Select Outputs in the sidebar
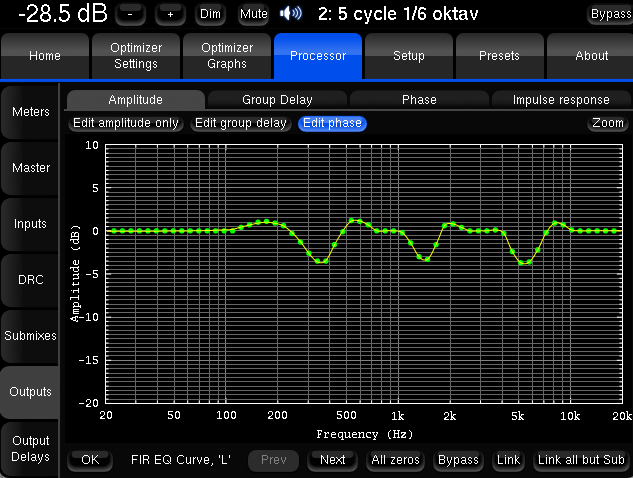Viewport: 633px width, 478px height. (x=30, y=392)
